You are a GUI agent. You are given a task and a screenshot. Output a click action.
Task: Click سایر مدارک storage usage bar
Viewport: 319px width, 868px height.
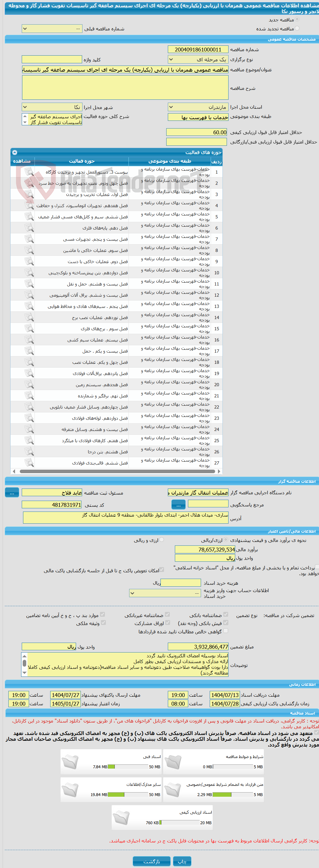(x=128, y=794)
